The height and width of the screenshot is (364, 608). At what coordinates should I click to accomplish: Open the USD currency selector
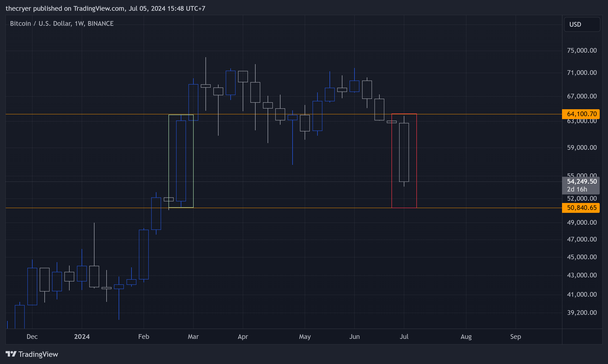click(582, 24)
